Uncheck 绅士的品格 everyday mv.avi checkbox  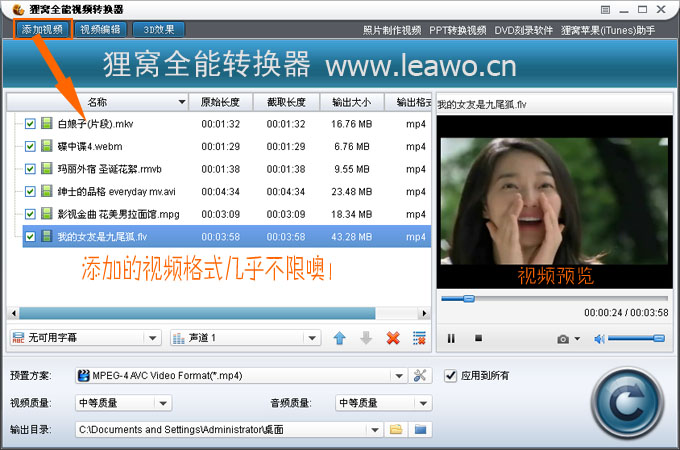30,192
